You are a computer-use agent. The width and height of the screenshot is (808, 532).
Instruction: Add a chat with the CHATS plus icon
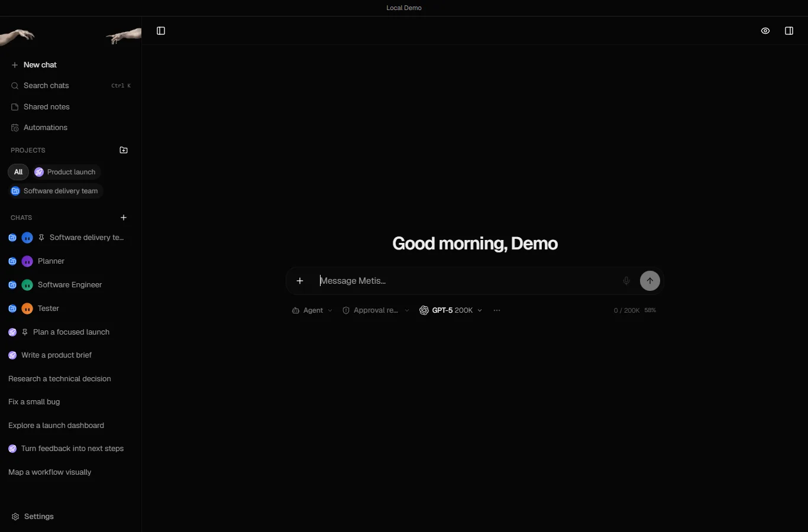pos(124,218)
